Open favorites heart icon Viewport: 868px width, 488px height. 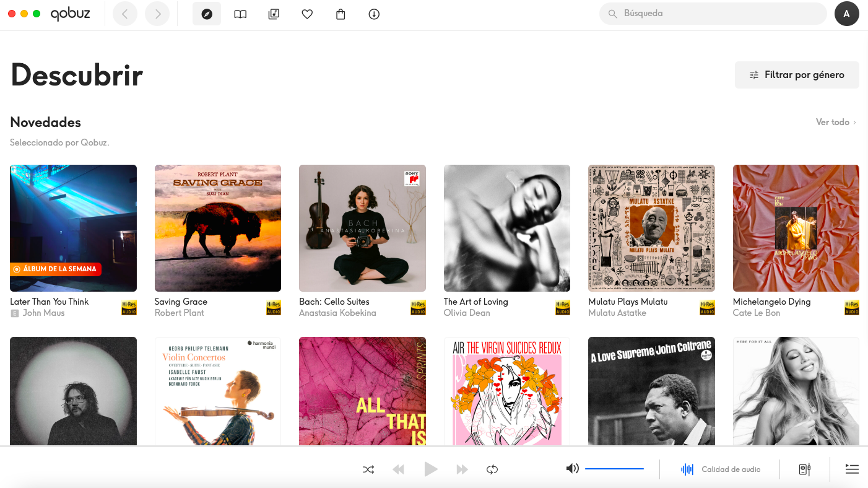(307, 14)
